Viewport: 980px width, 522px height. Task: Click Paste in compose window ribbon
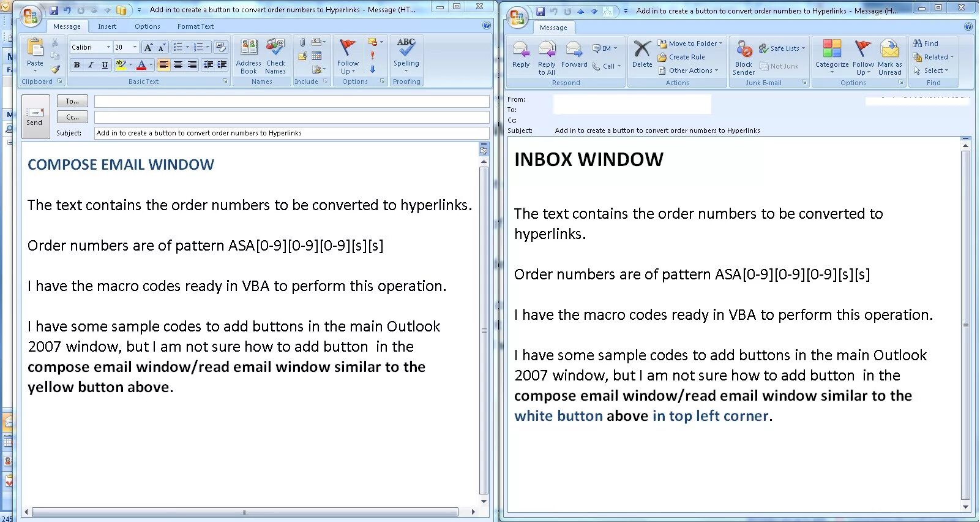point(35,55)
